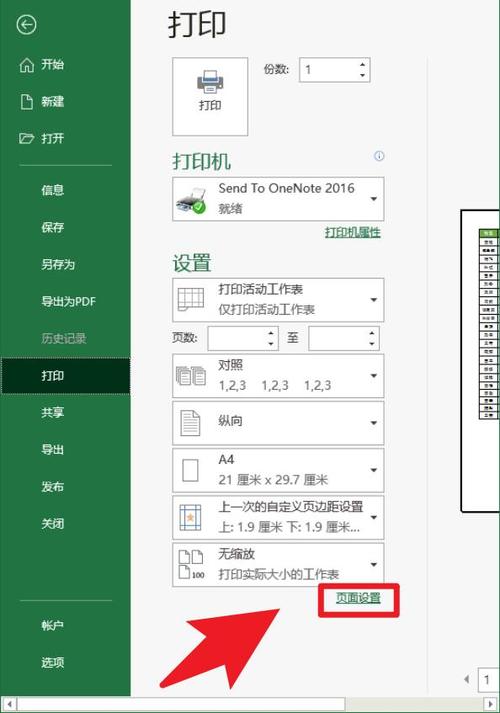Open the 共享 page
This screenshot has height=713, width=500.
52,412
